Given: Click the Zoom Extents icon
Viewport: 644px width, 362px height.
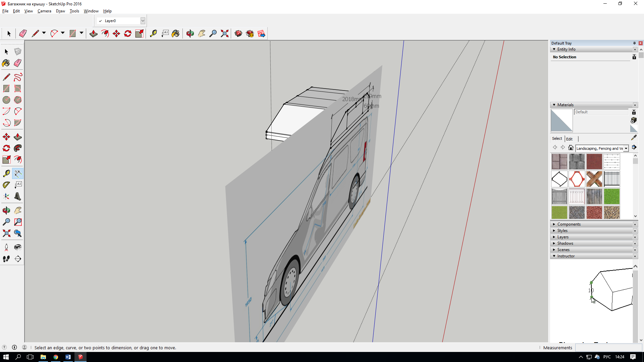Looking at the screenshot, I should click(x=224, y=34).
